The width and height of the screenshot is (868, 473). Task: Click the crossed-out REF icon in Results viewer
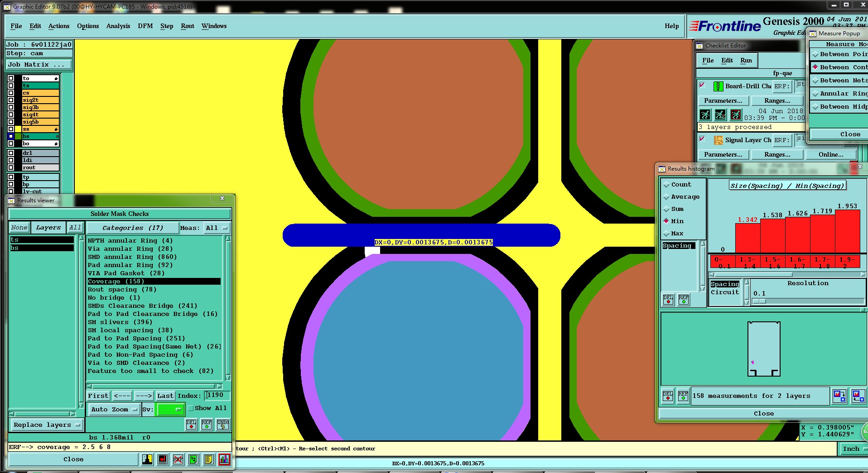[x=178, y=459]
